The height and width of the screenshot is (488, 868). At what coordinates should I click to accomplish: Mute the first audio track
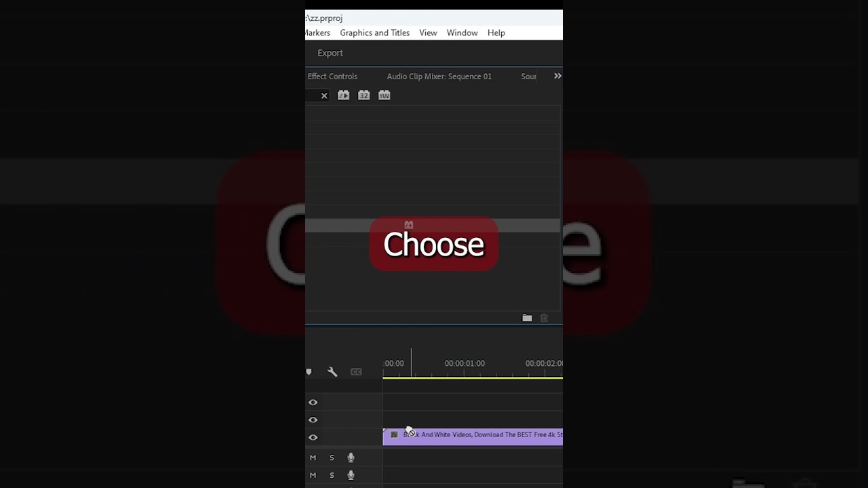pyautogui.click(x=313, y=457)
